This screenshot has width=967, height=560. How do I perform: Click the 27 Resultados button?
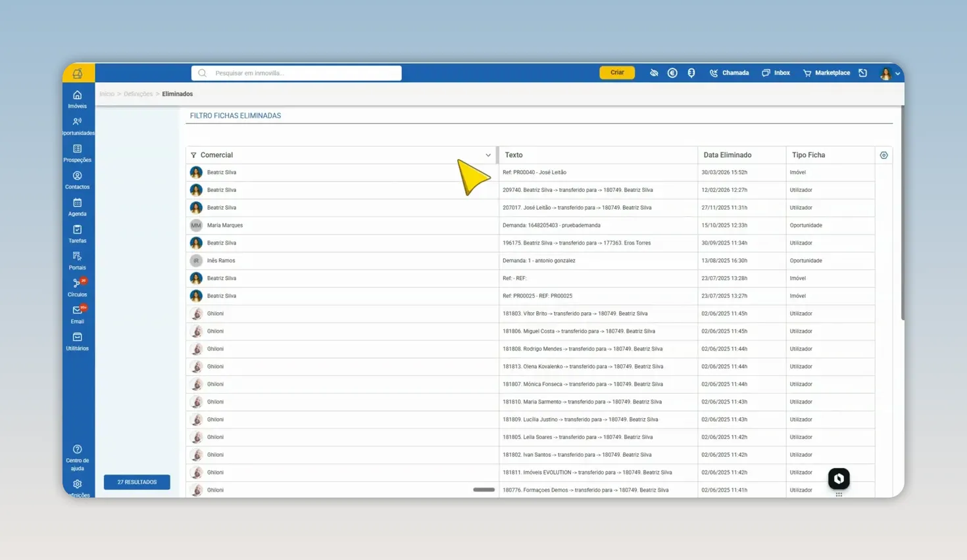point(137,482)
